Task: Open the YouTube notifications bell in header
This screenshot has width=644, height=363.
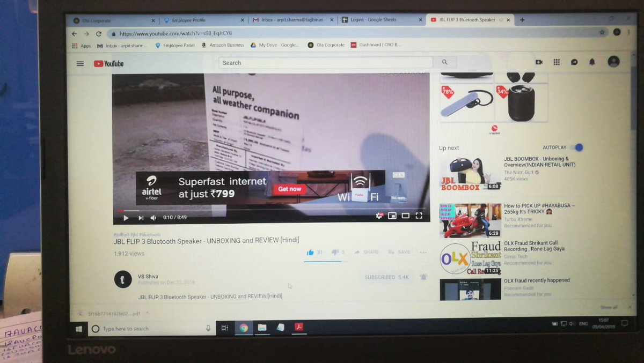Action: (592, 62)
